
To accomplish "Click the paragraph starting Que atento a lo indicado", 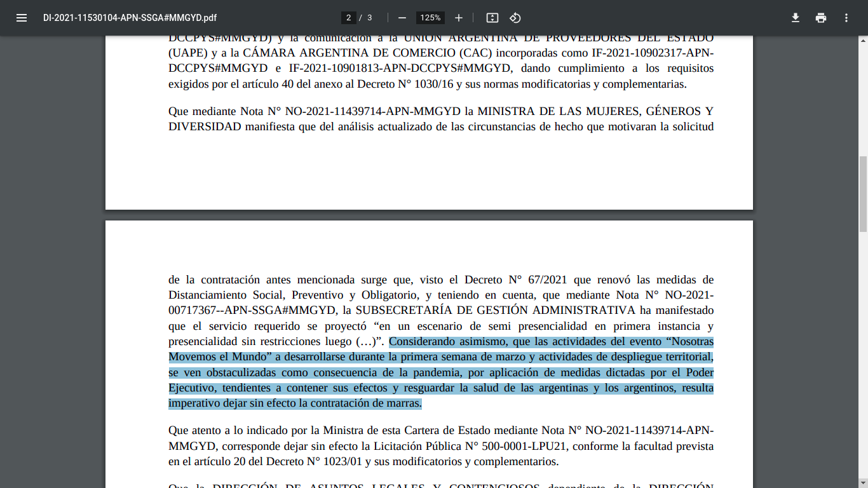I will [440, 446].
